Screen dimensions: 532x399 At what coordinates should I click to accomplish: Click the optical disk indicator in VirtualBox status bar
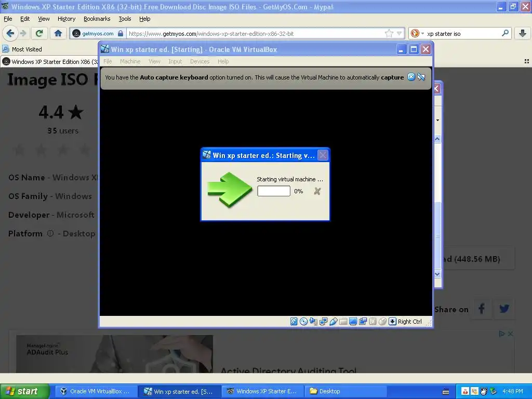coord(303,321)
